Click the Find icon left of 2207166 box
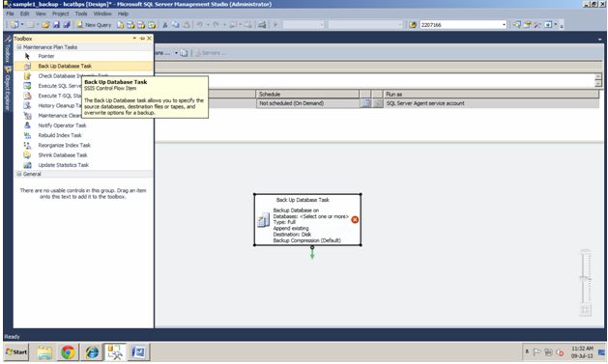This screenshot has height=364, width=608. tap(413, 25)
